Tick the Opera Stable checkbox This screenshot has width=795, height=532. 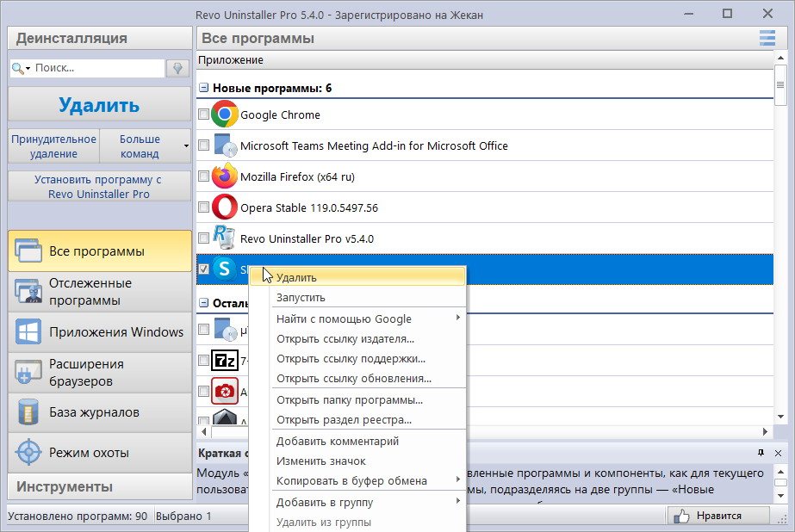[x=203, y=207]
